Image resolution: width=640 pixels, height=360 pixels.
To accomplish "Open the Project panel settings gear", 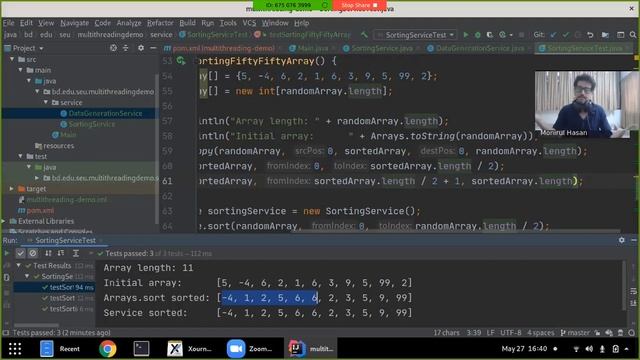I will point(141,48).
